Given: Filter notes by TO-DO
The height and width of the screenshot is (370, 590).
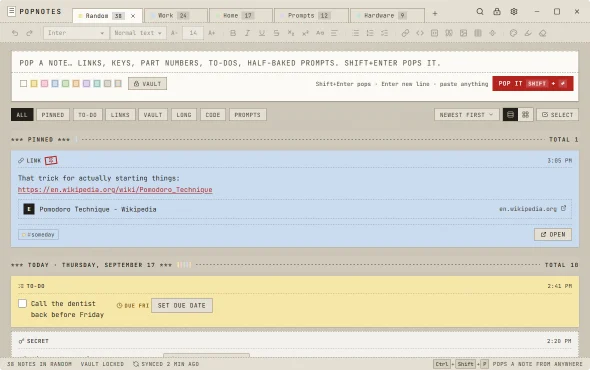Looking at the screenshot, I should [x=88, y=114].
